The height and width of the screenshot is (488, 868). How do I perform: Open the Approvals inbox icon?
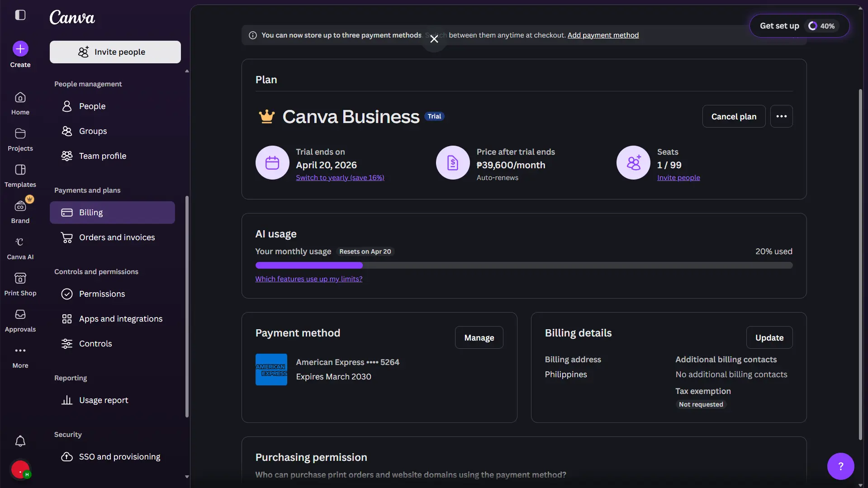tap(20, 315)
